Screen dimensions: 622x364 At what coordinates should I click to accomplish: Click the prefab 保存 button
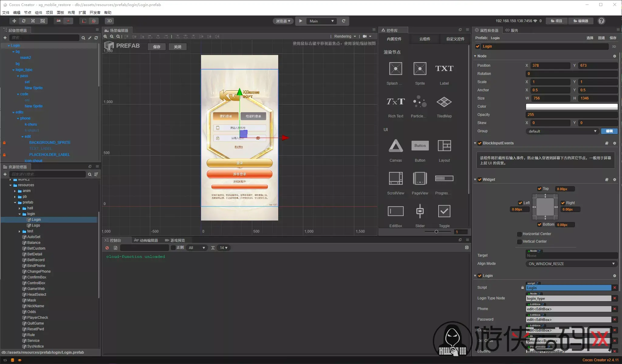[x=157, y=47]
